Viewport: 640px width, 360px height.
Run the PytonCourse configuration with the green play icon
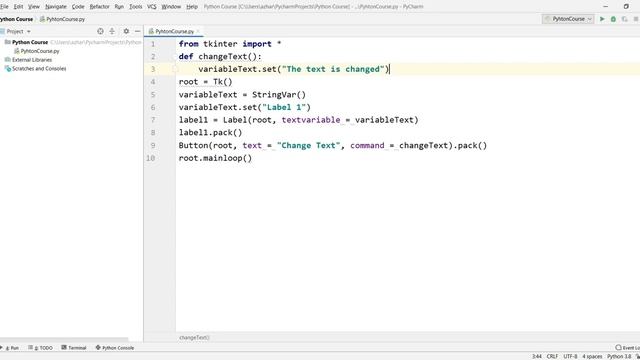602,19
